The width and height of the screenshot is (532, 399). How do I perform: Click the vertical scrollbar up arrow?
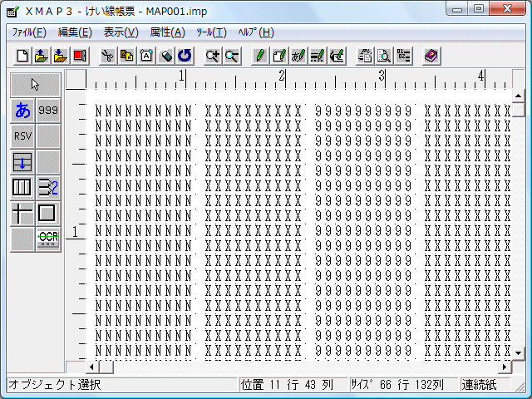pyautogui.click(x=518, y=96)
